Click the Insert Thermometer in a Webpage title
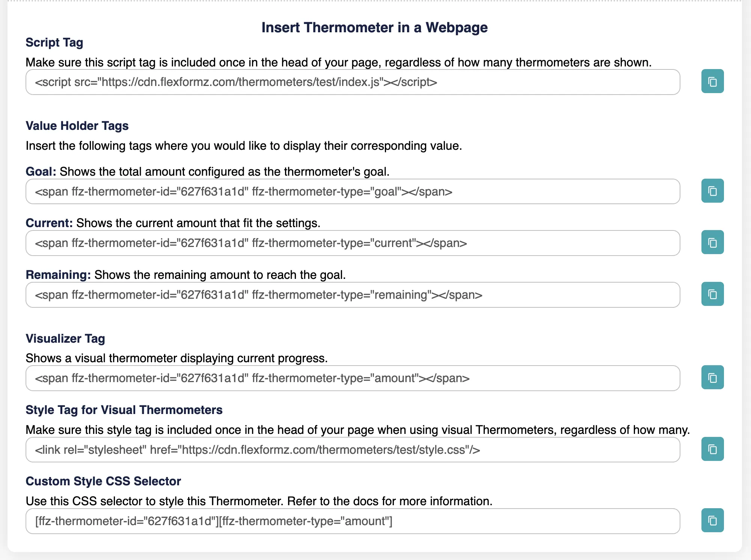751x560 pixels. pos(374,27)
